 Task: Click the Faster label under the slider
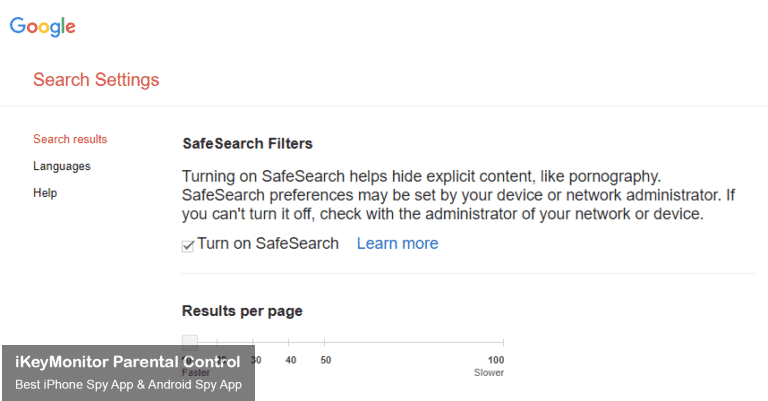(x=196, y=373)
